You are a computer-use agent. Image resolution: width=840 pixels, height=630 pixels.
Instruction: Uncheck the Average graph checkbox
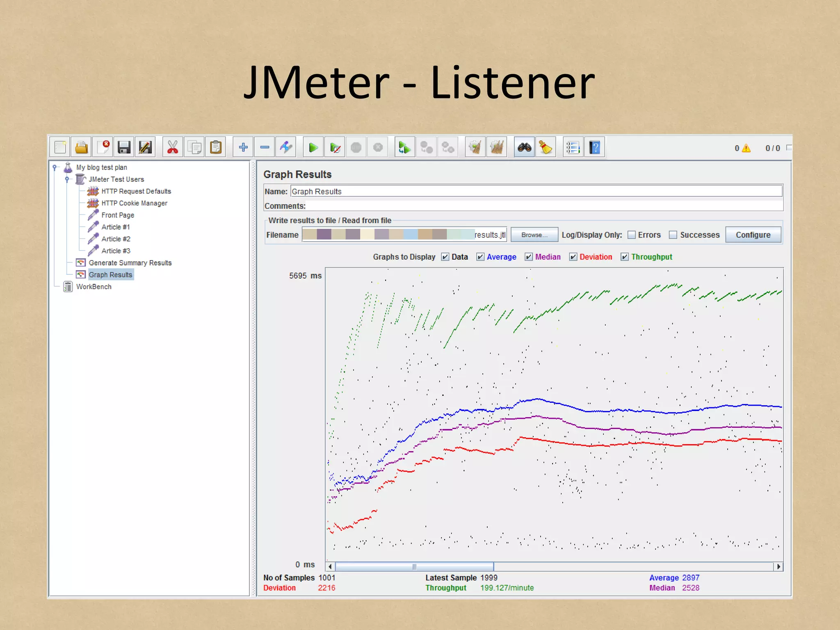click(x=480, y=257)
